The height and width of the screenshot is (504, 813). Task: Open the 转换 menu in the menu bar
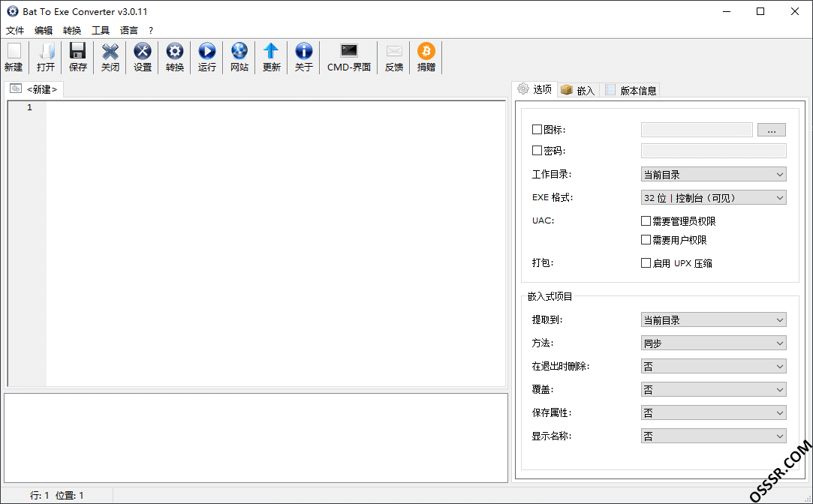click(72, 31)
